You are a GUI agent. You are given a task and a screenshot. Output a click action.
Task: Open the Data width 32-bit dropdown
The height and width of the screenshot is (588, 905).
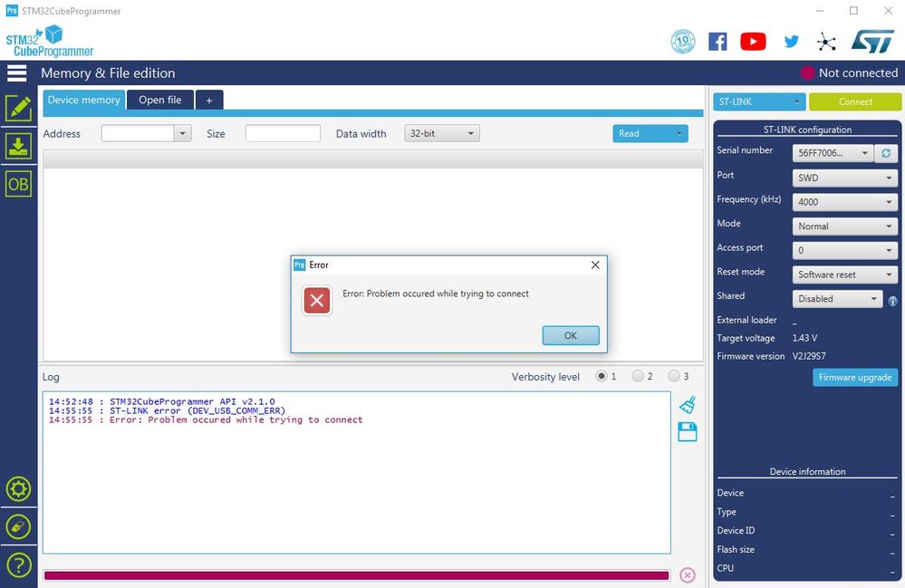[x=441, y=133]
